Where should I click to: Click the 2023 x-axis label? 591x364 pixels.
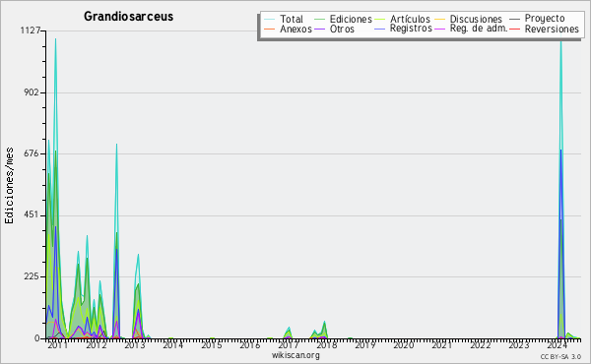(519, 345)
